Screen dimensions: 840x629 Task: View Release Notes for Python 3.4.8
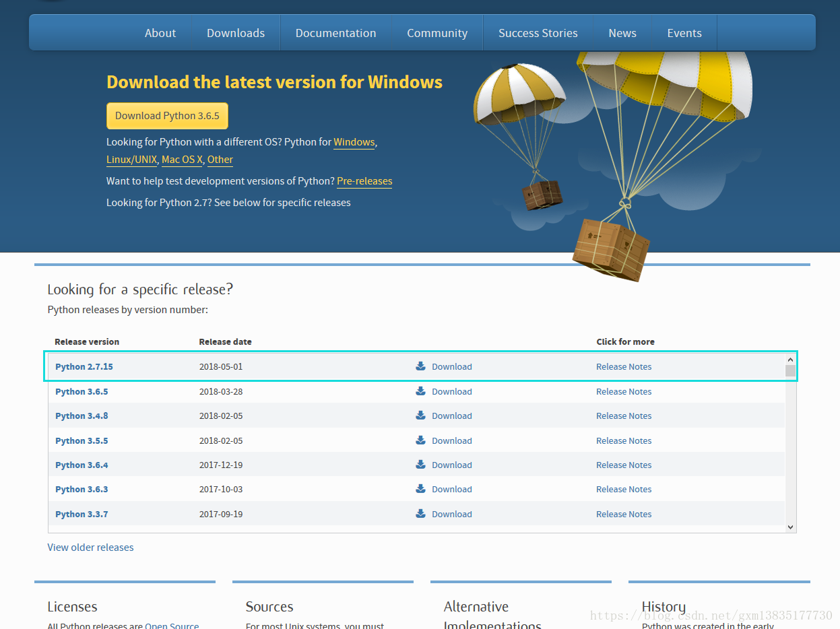coord(624,416)
